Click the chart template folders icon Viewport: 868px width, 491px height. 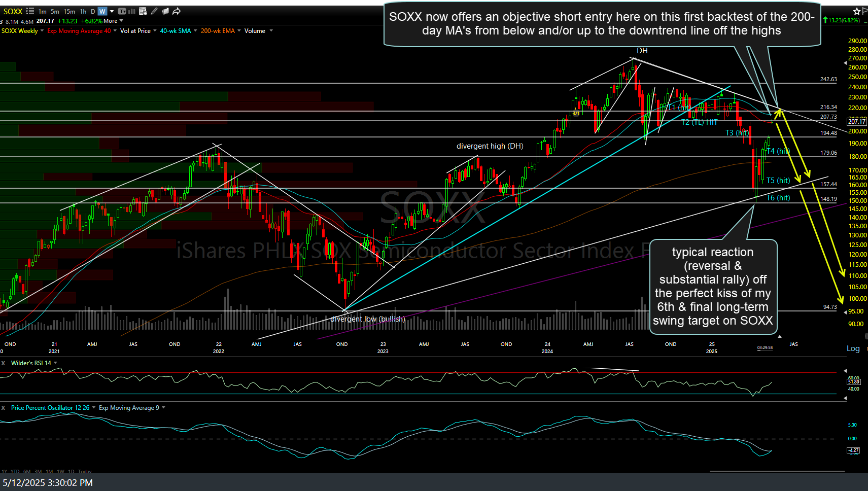click(x=165, y=11)
